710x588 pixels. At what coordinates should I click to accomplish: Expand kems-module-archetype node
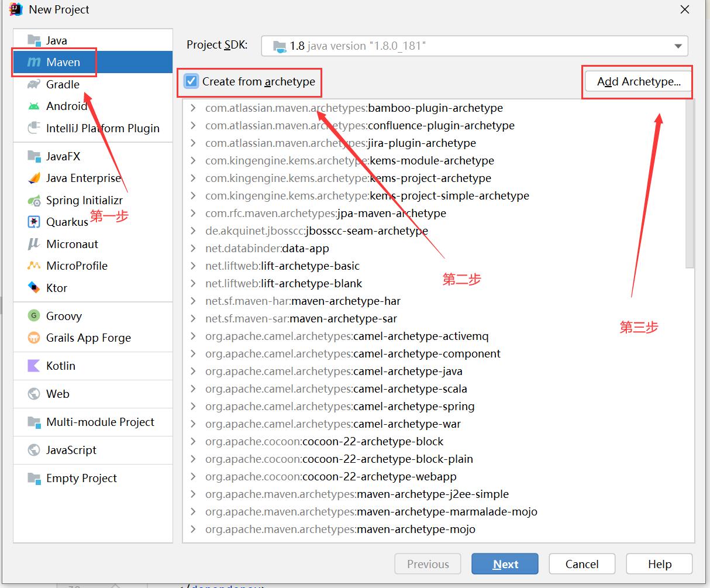(193, 160)
